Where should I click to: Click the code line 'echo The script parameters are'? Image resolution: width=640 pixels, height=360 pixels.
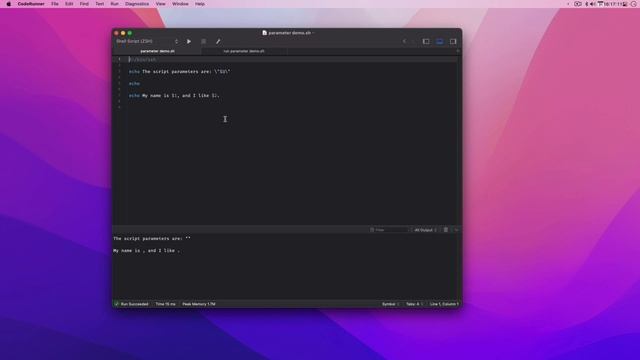coord(180,71)
